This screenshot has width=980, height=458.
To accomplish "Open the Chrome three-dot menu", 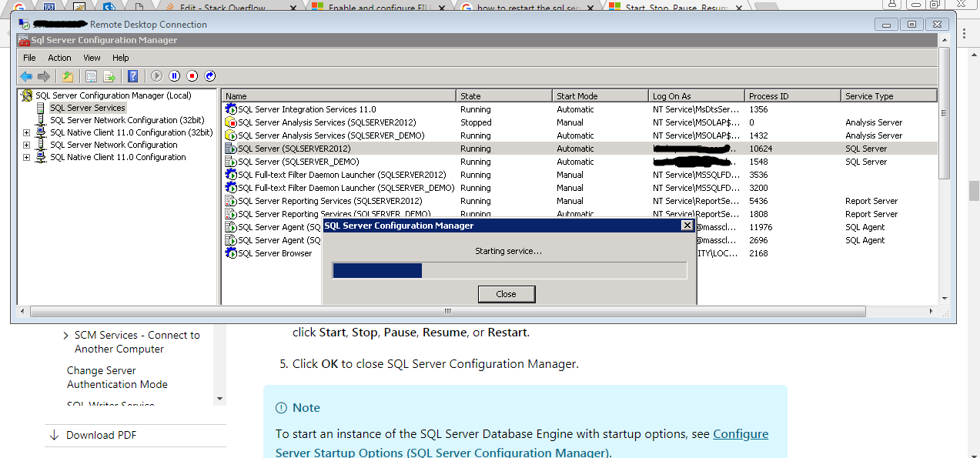I will [963, 33].
